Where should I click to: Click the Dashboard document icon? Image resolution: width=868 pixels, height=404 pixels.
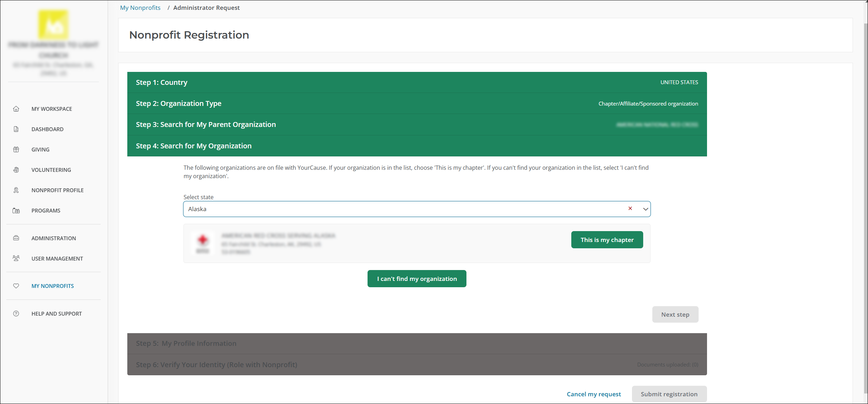16,129
